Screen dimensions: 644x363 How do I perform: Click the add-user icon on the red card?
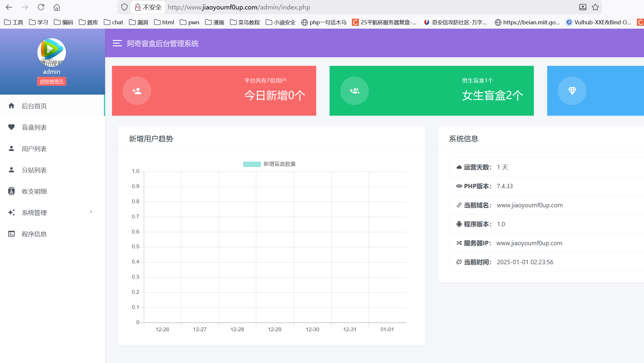point(137,91)
